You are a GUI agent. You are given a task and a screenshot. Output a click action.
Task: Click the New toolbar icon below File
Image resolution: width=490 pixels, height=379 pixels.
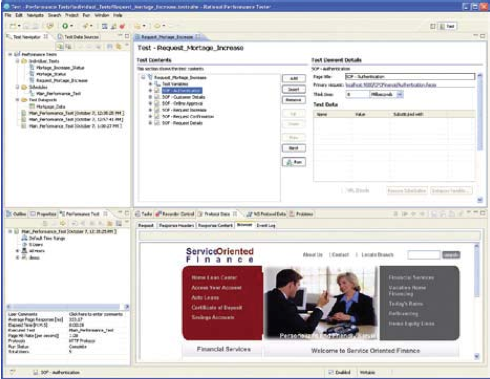[x=12, y=26]
